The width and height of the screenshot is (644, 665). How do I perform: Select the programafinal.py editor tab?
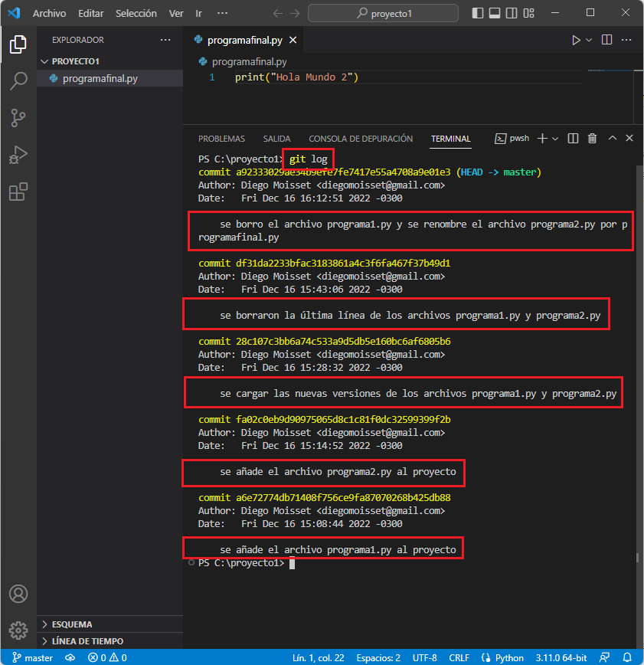(x=246, y=40)
